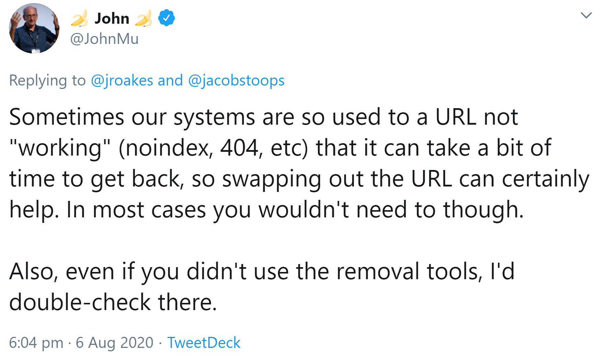Click the "Replying to" label
Screen dimensions: 604x364
pos(47,81)
